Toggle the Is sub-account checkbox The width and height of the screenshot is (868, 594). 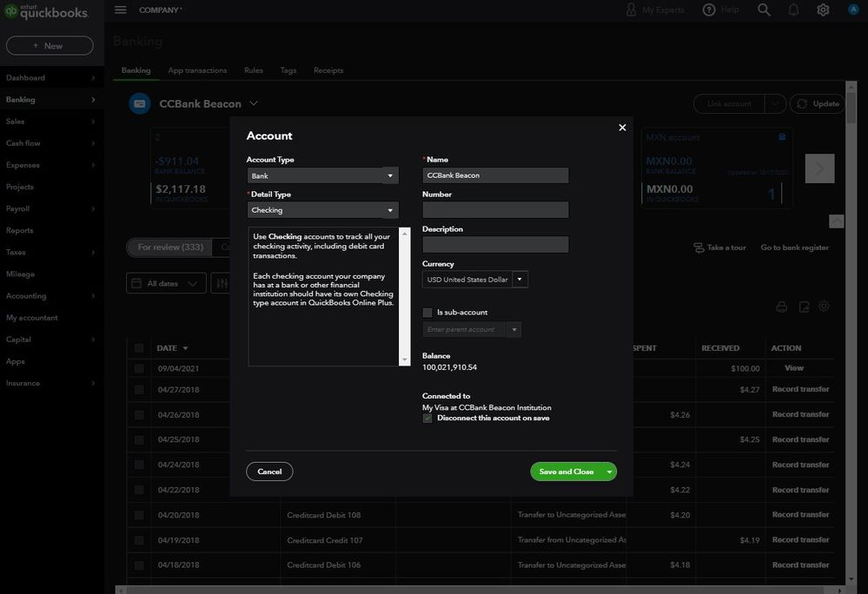click(427, 313)
